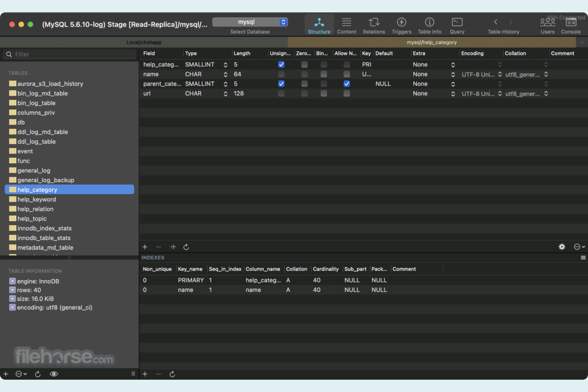Open the Users manager
Viewport: 588px width, 392px height.
pyautogui.click(x=547, y=25)
